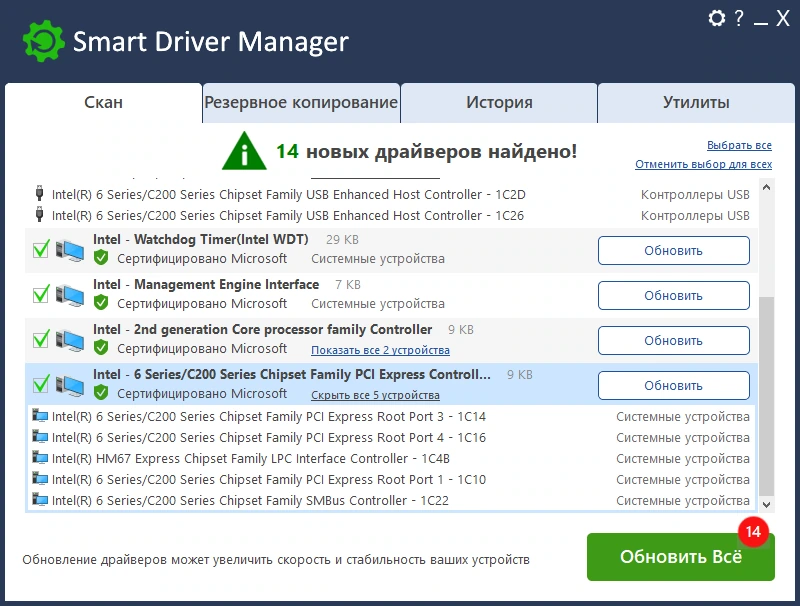This screenshot has height=606, width=800.
Task: Collapse 'Скрыть все 5 устройства' list
Action: pos(375,395)
